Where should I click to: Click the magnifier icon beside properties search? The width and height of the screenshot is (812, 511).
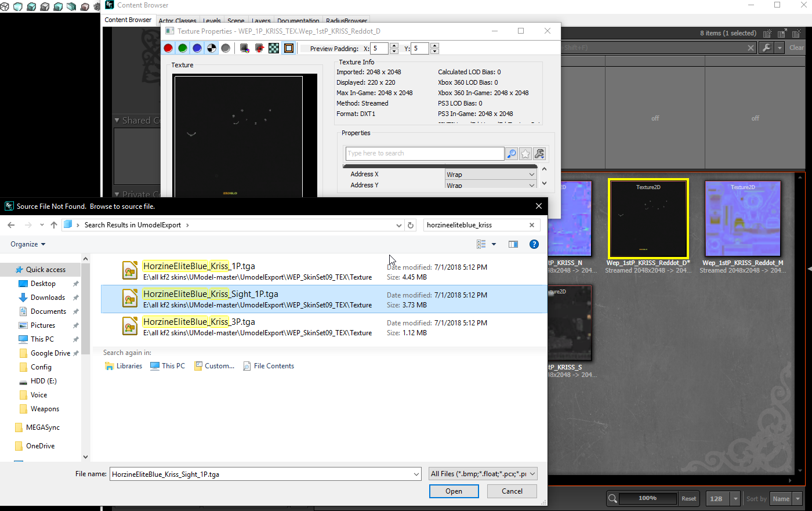click(512, 153)
